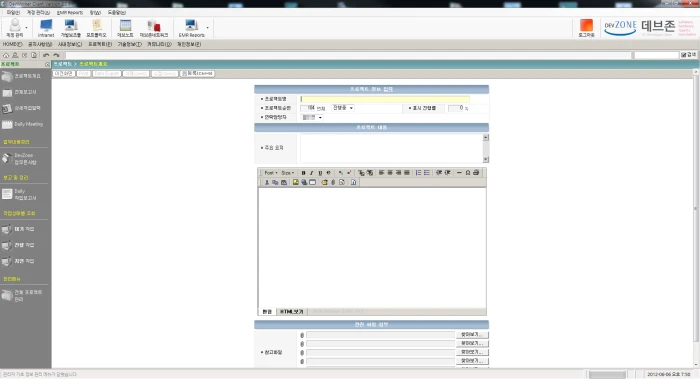Expand EMR Reports toolbar arrow
The image size is (700, 379).
click(208, 28)
